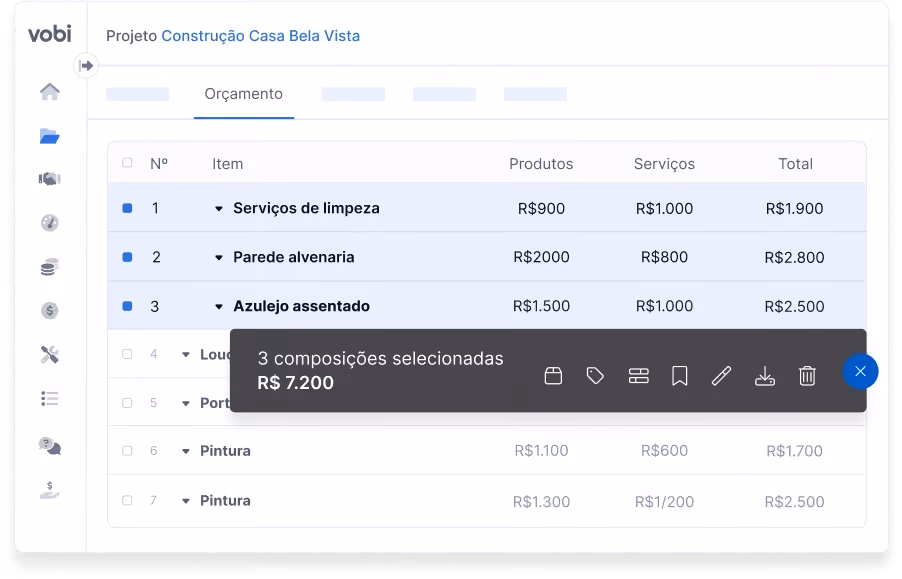Check the checkbox for row 6 Pintura
This screenshot has width=902, height=579.
pyautogui.click(x=128, y=451)
